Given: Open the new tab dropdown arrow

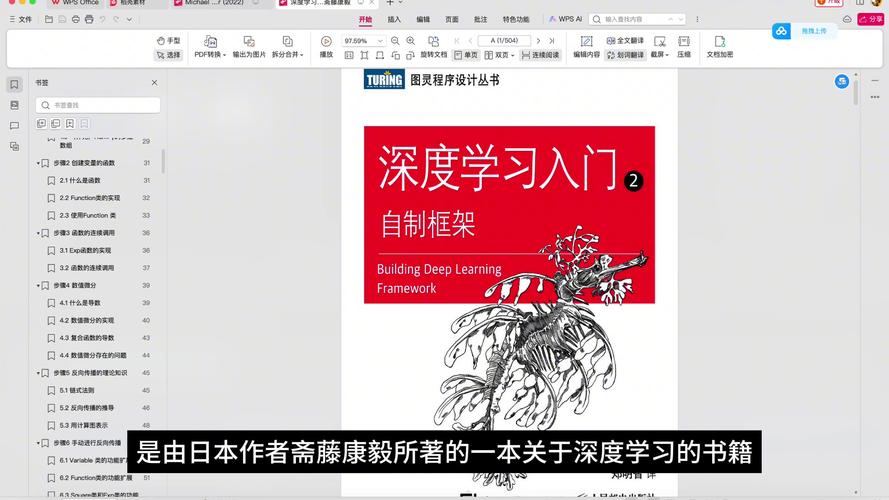Looking at the screenshot, I should click(400, 3).
